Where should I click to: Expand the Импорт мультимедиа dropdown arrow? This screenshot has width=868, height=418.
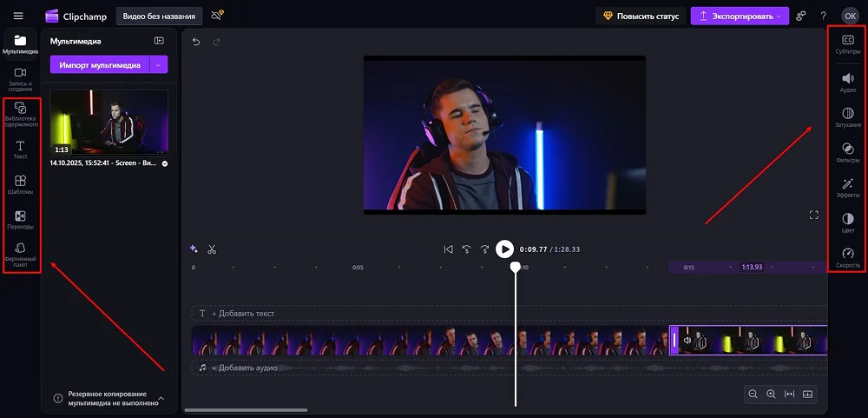coord(158,65)
